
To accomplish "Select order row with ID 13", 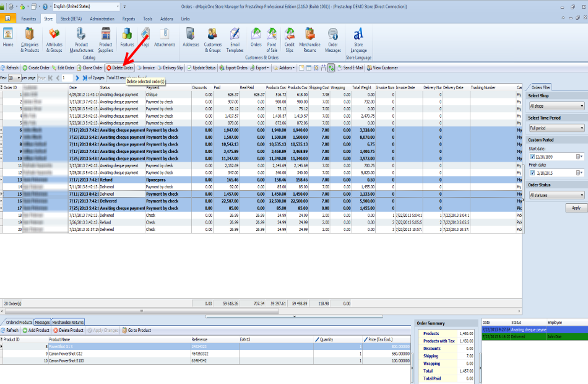I will 261,180.
